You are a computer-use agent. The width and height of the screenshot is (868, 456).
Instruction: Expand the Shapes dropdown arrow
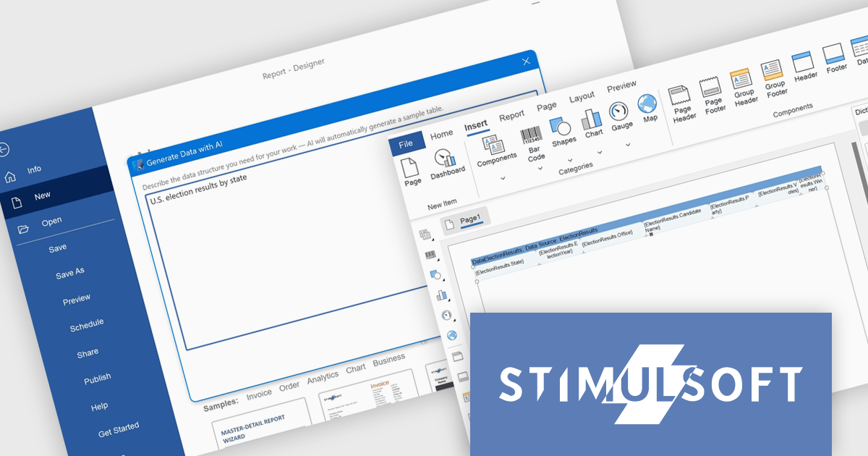pos(570,161)
